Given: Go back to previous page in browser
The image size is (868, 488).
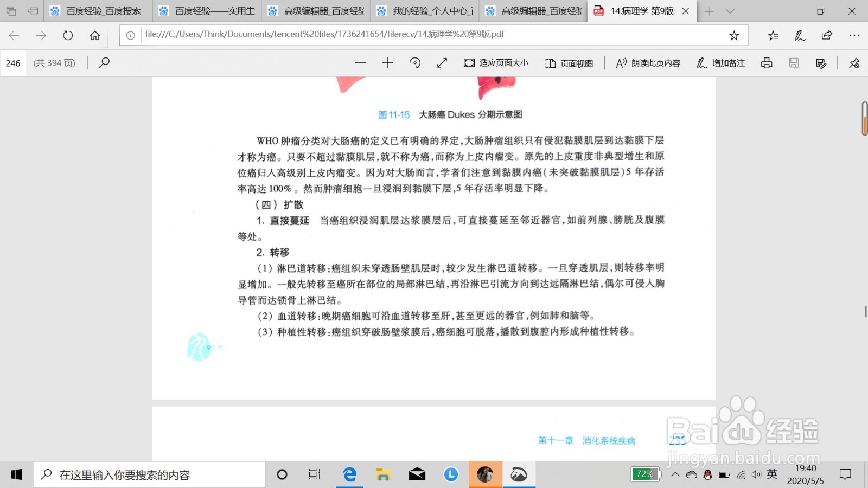Looking at the screenshot, I should [x=14, y=35].
